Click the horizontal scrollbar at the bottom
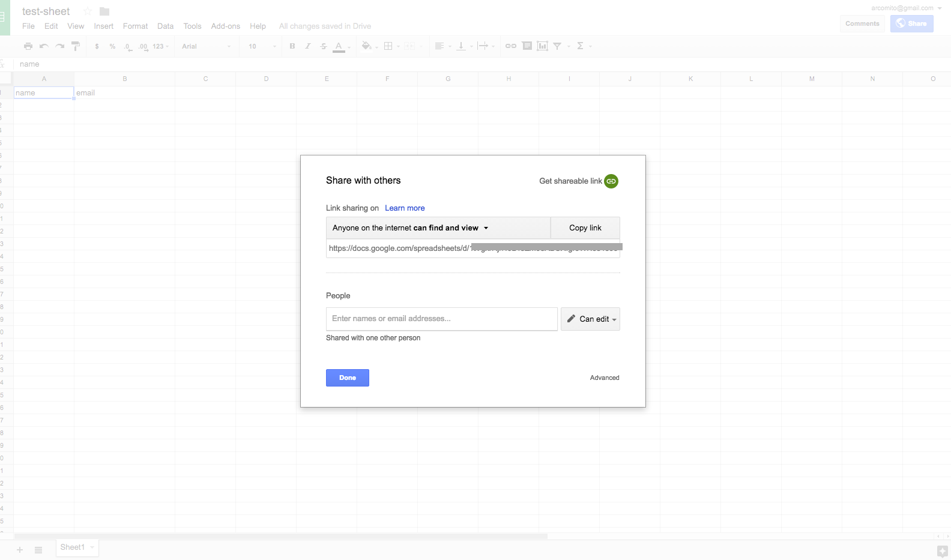951x560 pixels. click(281, 537)
